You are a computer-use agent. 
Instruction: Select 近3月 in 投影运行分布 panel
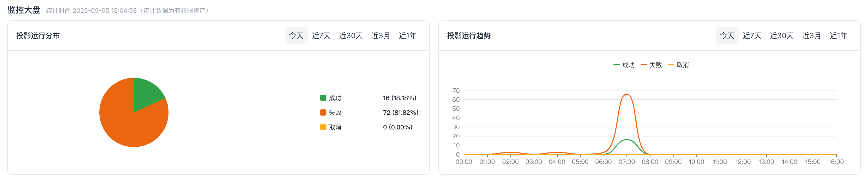tap(381, 36)
